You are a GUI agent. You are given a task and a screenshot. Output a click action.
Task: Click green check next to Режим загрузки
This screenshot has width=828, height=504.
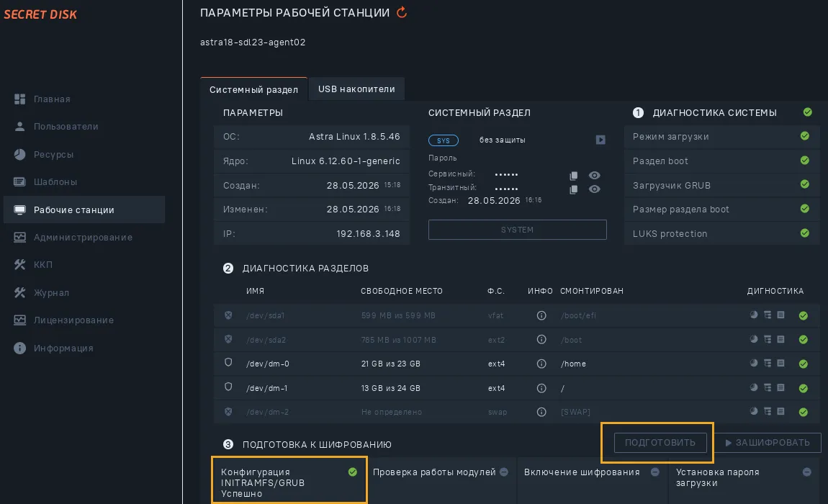coord(805,136)
